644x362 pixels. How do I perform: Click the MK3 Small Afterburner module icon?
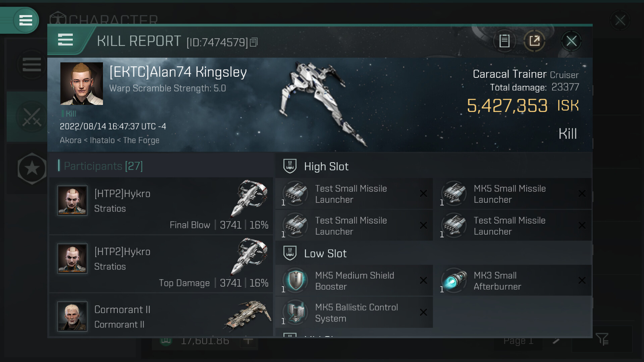454,281
